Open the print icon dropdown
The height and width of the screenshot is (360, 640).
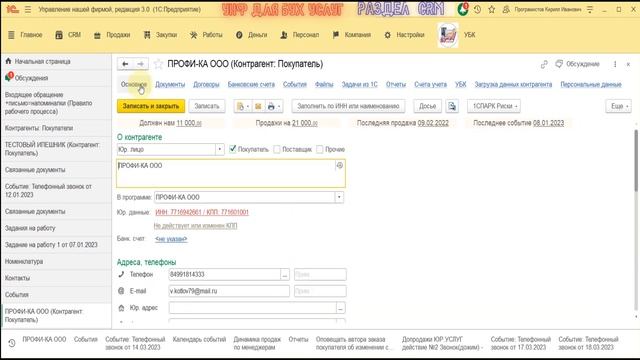[x=273, y=106]
